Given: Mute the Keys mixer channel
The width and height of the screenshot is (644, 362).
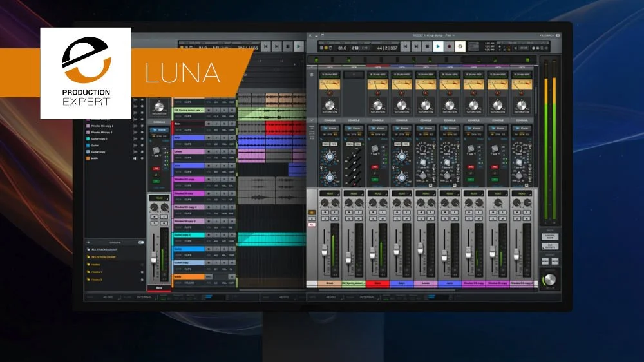Looking at the screenshot, I should coord(406,218).
